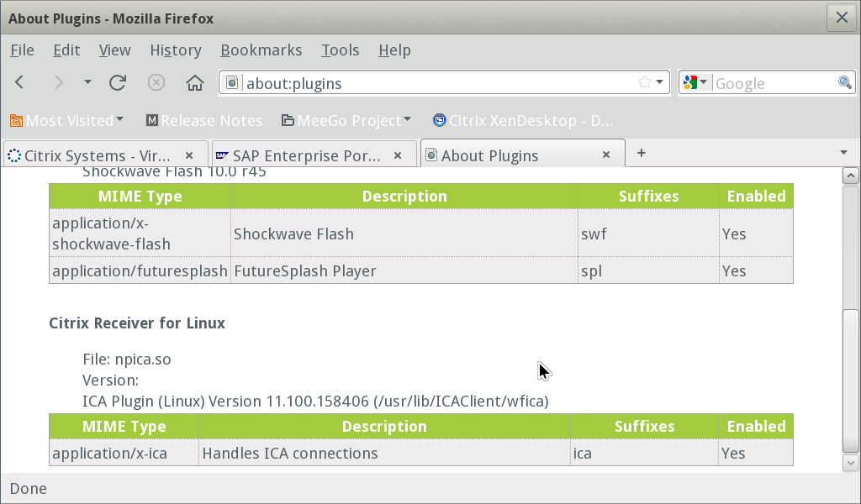Viewport: 861px width, 504px height.
Task: Click the Stop loading icon
Action: click(x=156, y=82)
